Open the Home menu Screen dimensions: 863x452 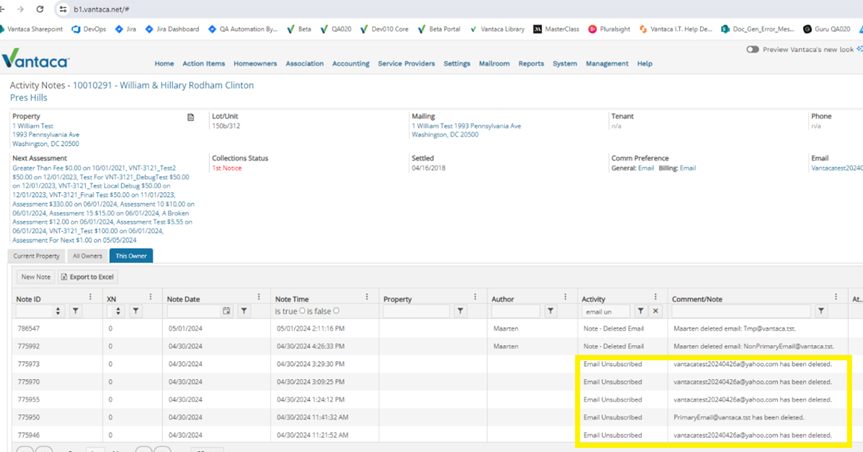click(164, 64)
